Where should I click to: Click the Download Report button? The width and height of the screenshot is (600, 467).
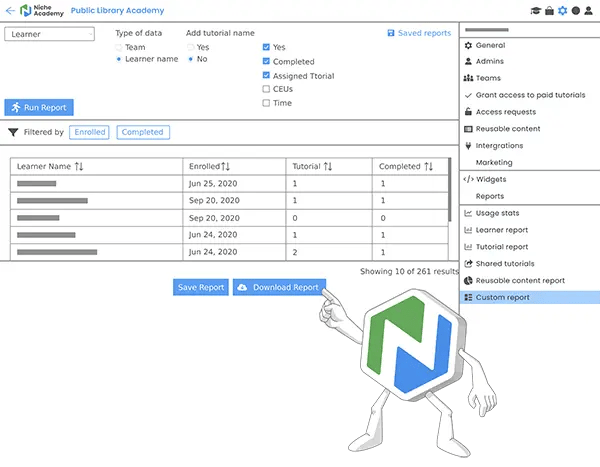click(279, 287)
